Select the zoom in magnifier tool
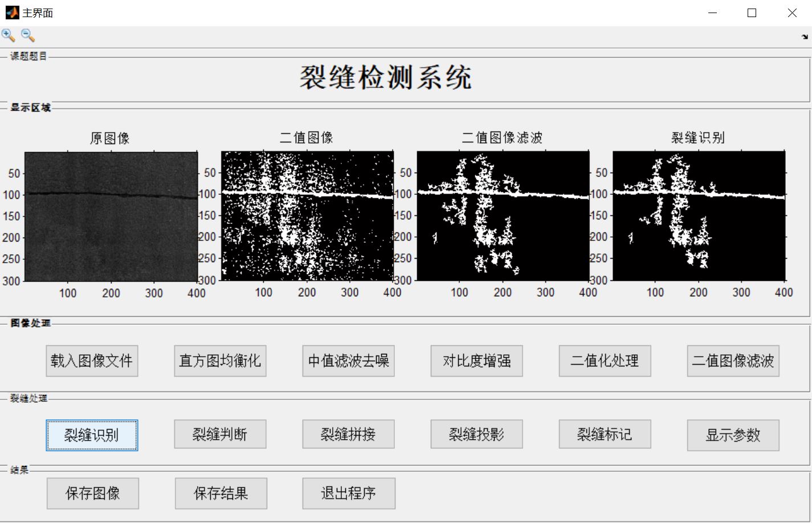The height and width of the screenshot is (523, 812). coord(9,36)
